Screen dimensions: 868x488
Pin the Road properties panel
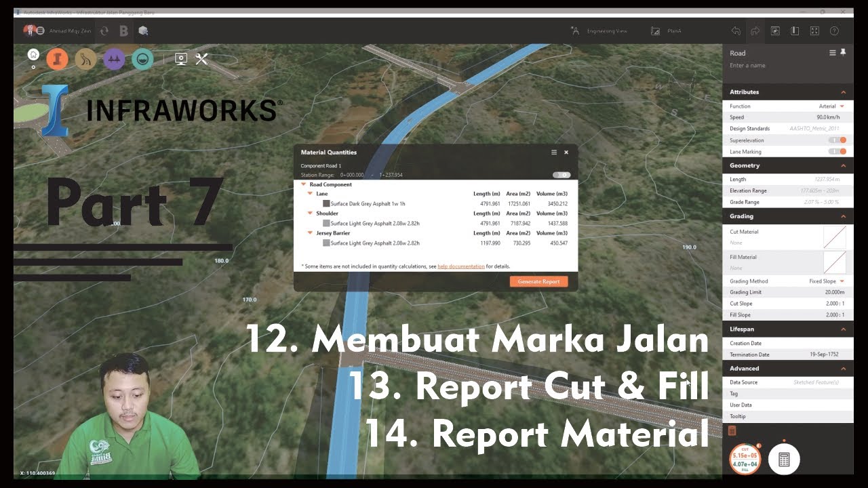point(843,52)
